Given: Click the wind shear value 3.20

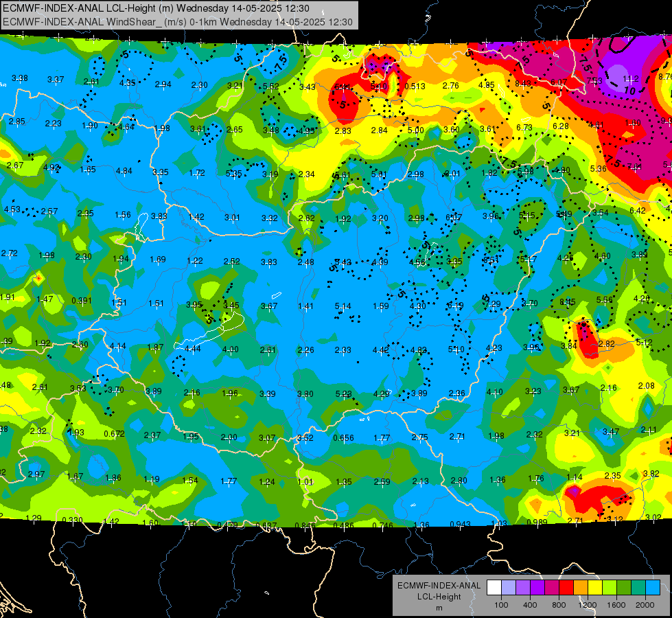Looking at the screenshot, I should tap(380, 218).
